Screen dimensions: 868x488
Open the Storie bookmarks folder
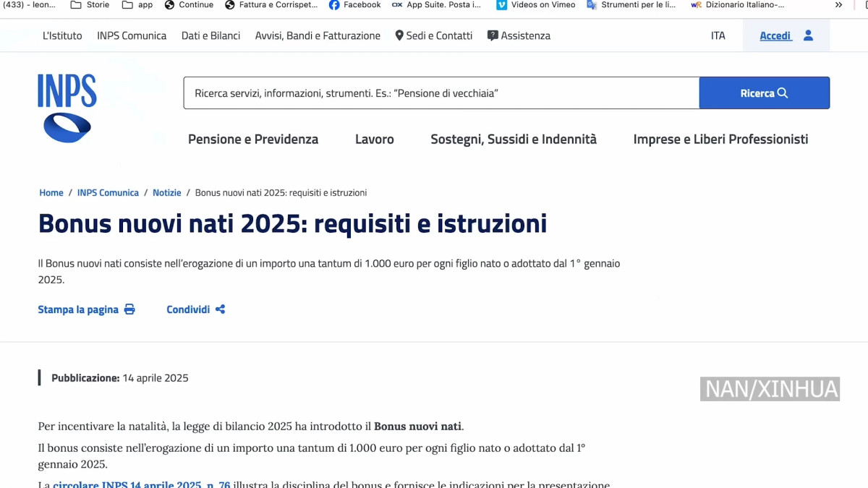pos(90,4)
